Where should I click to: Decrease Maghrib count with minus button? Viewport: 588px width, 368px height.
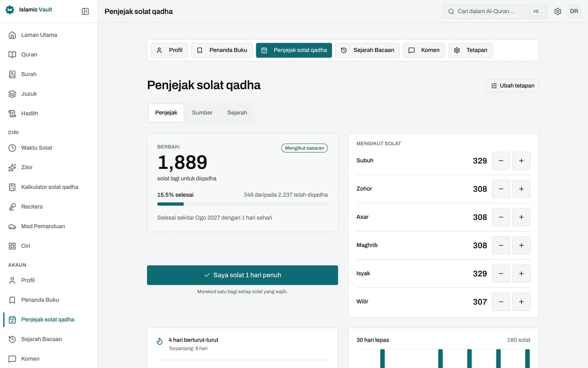click(x=501, y=245)
